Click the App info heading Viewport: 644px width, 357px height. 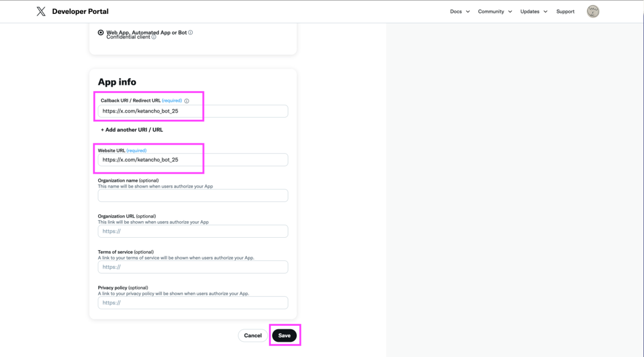click(x=117, y=82)
